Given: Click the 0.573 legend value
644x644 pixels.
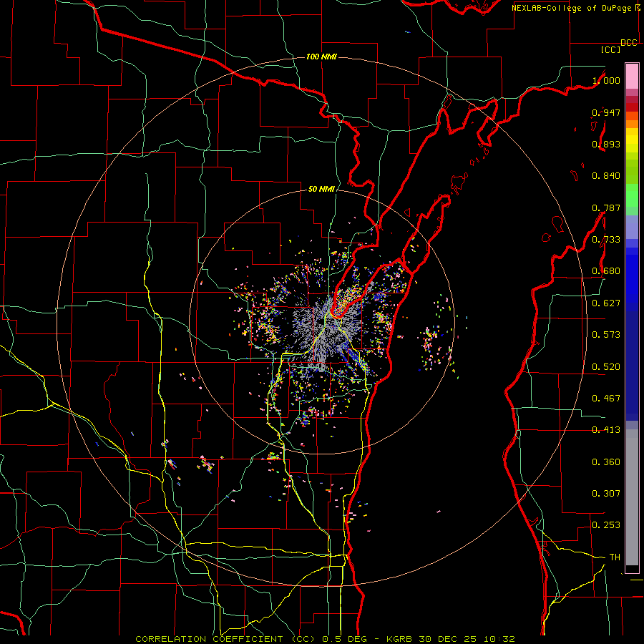Looking at the screenshot, I should tap(606, 335).
